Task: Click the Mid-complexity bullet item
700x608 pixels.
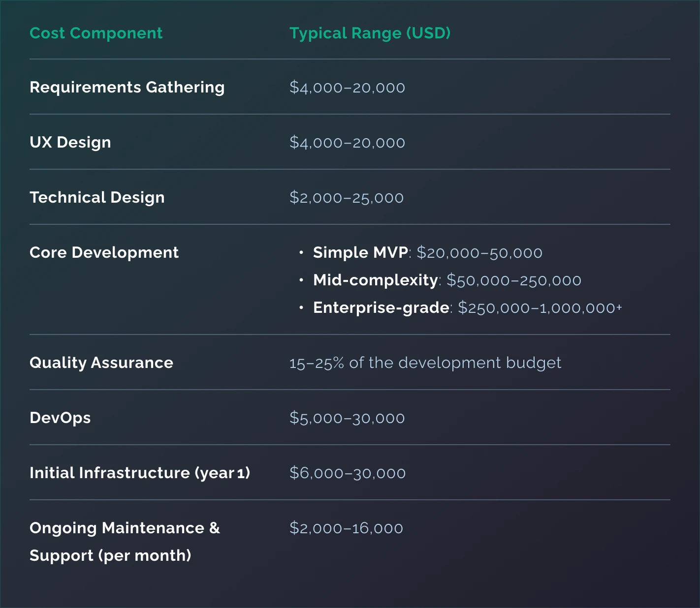Action: pos(447,280)
